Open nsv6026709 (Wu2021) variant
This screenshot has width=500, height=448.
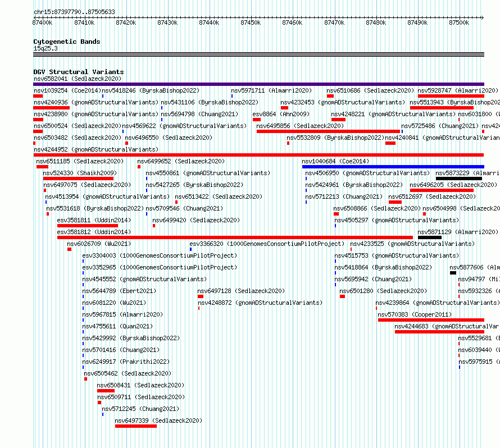tap(99, 244)
